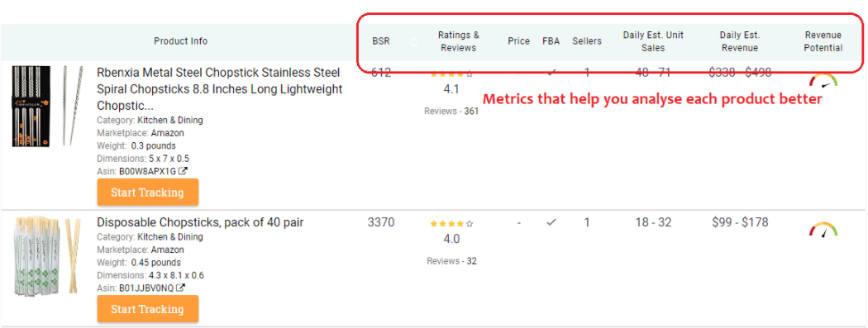Open the Rbenxia Metal Steel Chopstick title
Screen dimensions: 868x328
click(219, 89)
